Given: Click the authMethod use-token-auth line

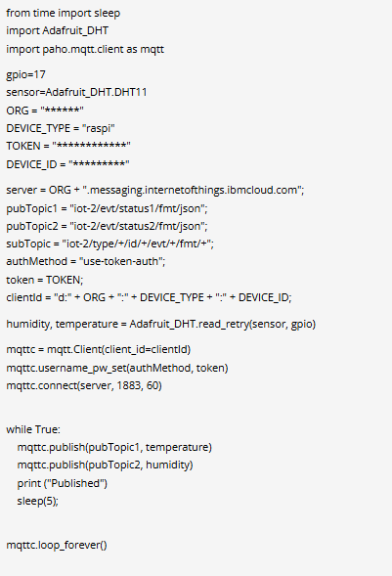Looking at the screenshot, I should [x=86, y=261].
